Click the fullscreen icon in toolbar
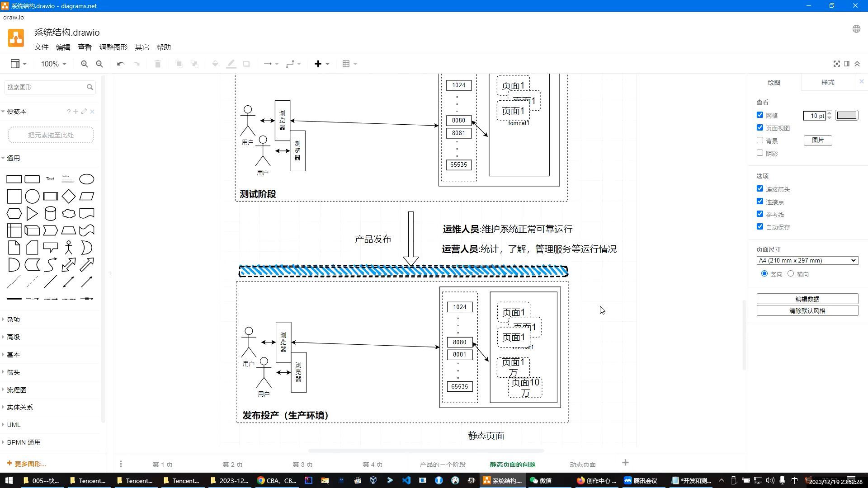This screenshot has height=488, width=868. 837,64
